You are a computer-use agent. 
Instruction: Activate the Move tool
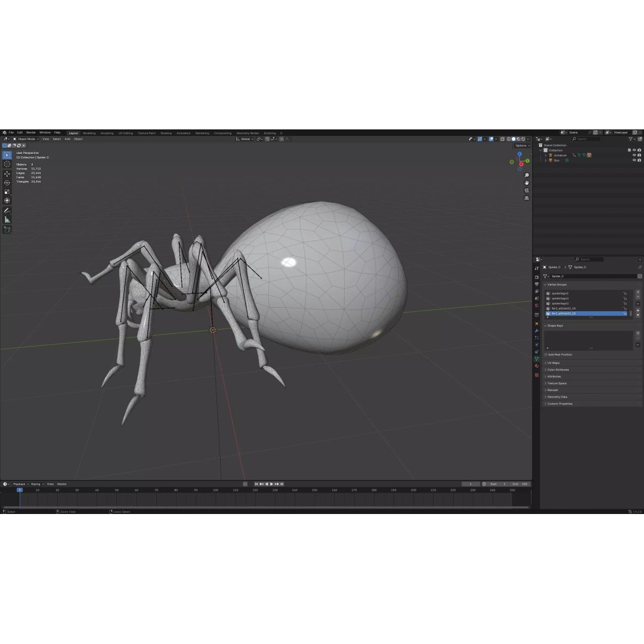pos(7,174)
